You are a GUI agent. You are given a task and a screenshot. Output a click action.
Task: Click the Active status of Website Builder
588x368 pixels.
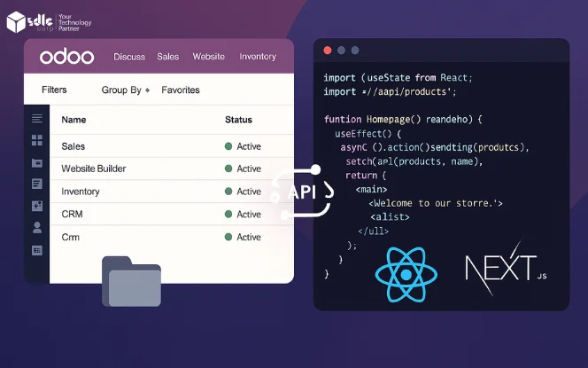point(243,169)
